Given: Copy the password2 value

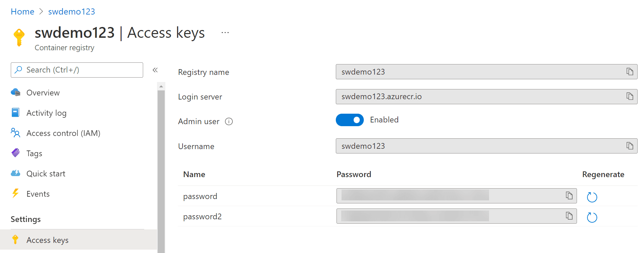Looking at the screenshot, I should tap(569, 216).
